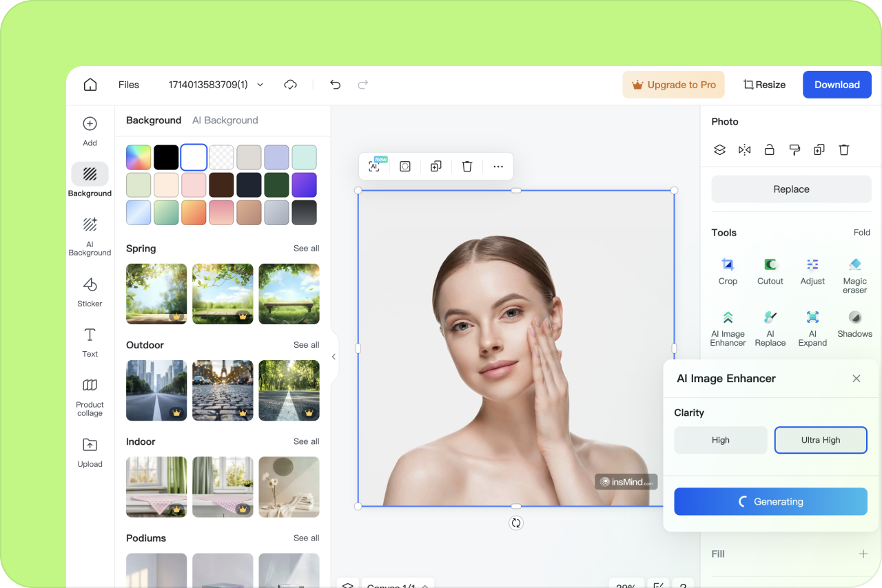The height and width of the screenshot is (588, 882).
Task: Click the rotate handle below image
Action: click(x=516, y=523)
